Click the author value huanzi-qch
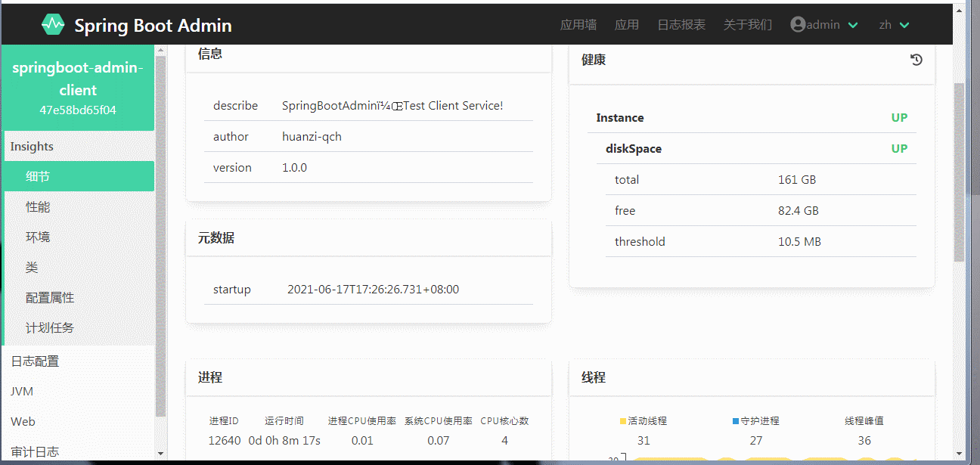Screen dimensions: 980x465 [x=312, y=136]
